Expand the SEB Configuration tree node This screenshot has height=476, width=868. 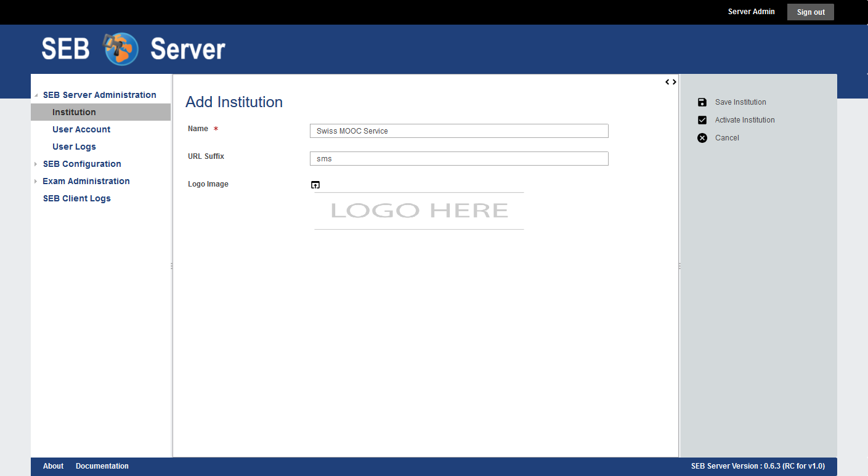(36, 164)
